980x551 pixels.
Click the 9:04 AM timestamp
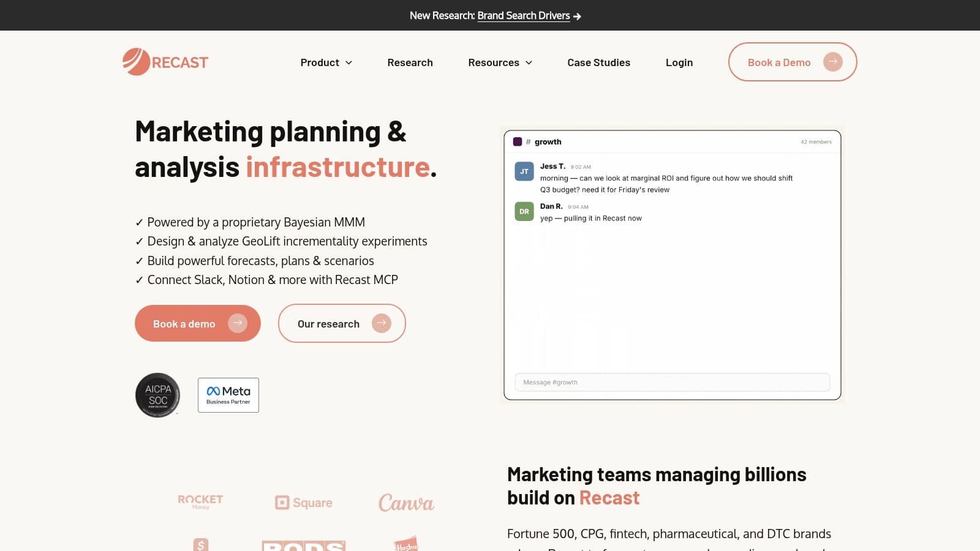pyautogui.click(x=578, y=207)
